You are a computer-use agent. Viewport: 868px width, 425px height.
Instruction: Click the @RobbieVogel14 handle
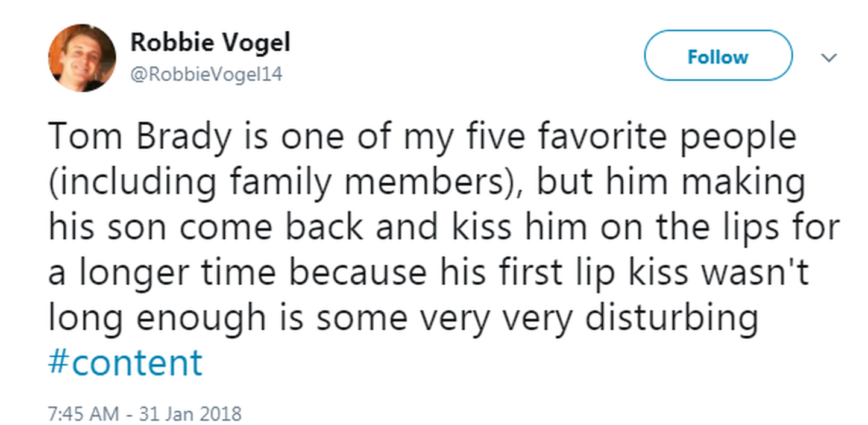(x=206, y=74)
